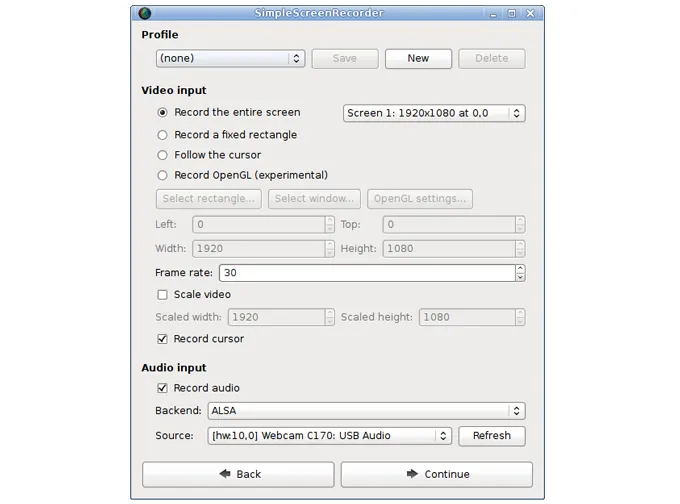Screen dimensions: 680x504
Task: Click the Height value stepper arrows
Action: click(x=520, y=249)
